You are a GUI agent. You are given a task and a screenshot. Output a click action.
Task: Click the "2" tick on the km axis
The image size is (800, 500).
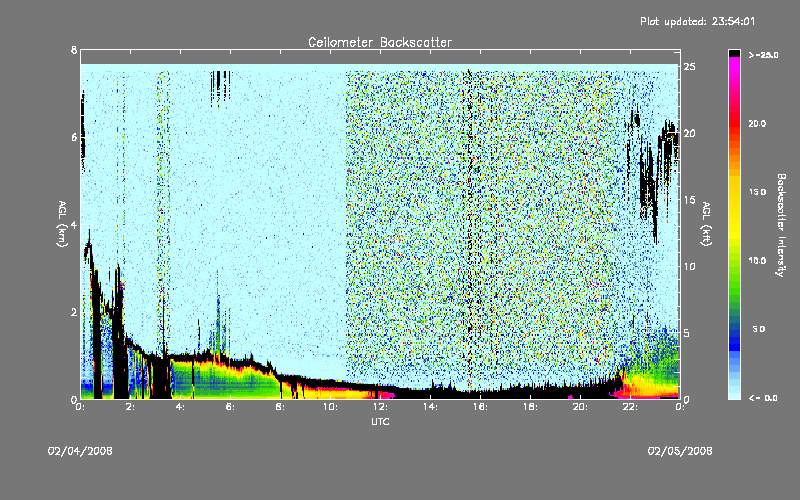click(x=74, y=312)
